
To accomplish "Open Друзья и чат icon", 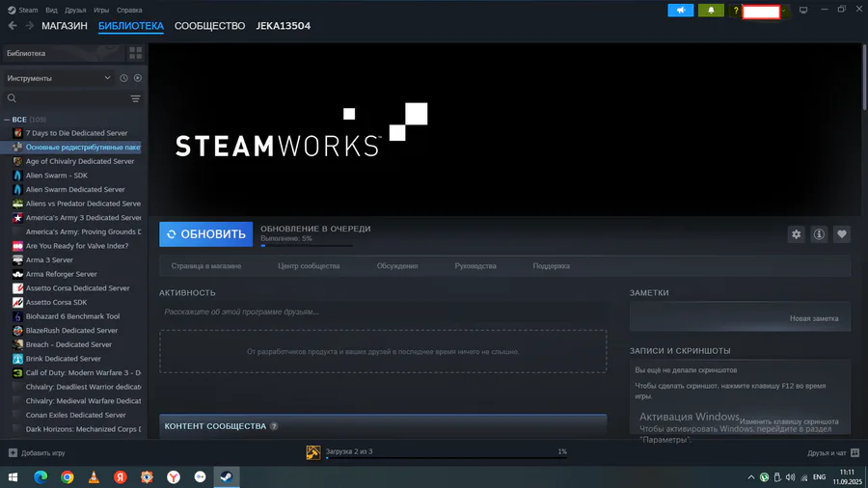I will click(x=854, y=452).
